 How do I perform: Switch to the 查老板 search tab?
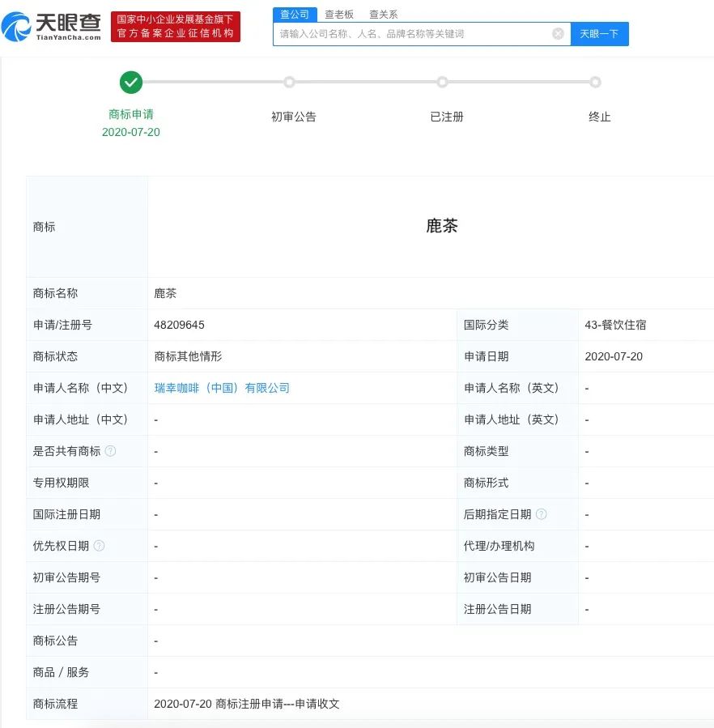click(339, 15)
